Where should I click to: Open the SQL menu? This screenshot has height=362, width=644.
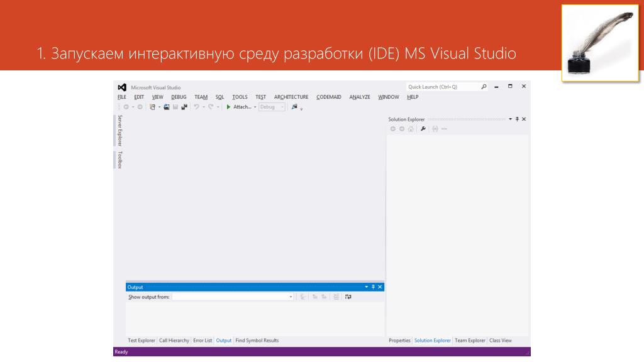(x=219, y=97)
